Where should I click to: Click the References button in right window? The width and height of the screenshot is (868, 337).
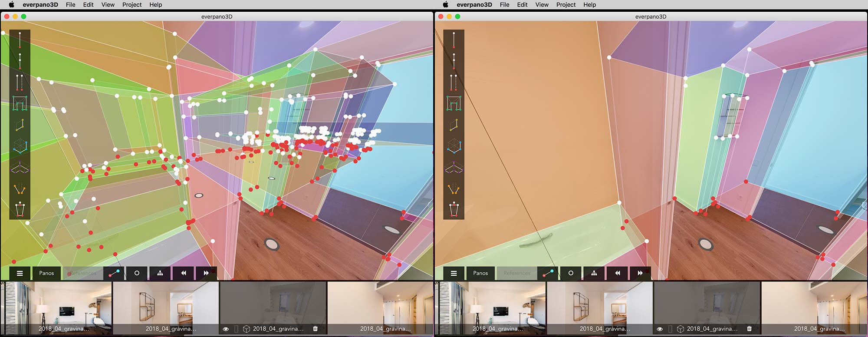[x=516, y=273]
